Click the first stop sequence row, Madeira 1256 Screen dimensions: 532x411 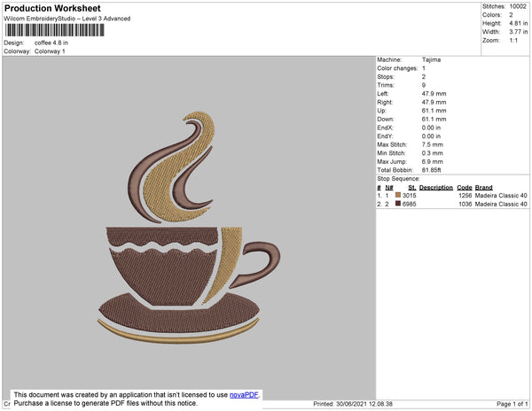tap(452, 196)
